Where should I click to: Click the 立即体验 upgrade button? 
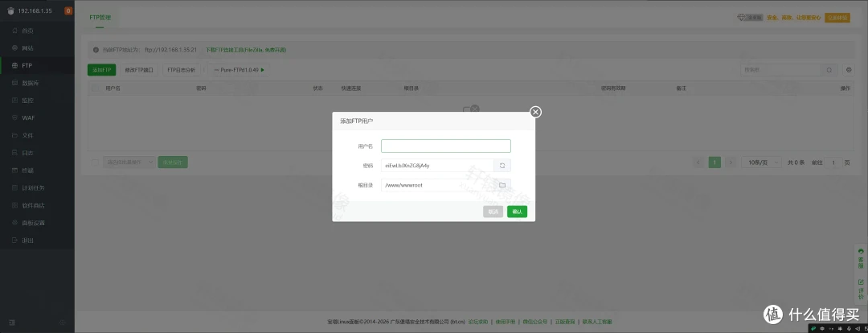pyautogui.click(x=837, y=18)
